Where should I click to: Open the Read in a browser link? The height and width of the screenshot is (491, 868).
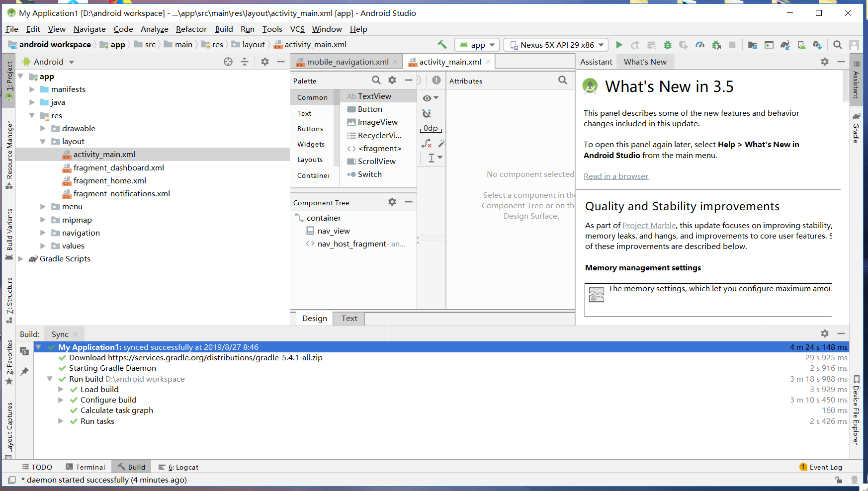pyautogui.click(x=616, y=176)
